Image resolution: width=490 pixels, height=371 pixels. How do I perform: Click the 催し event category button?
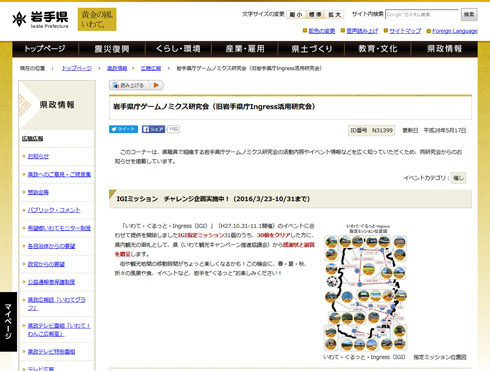click(458, 178)
